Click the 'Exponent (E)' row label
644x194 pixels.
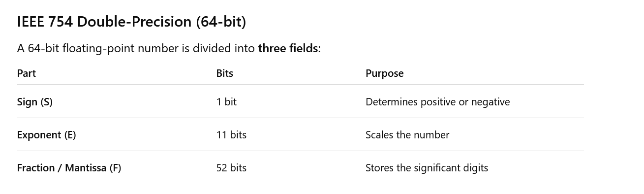47,135
